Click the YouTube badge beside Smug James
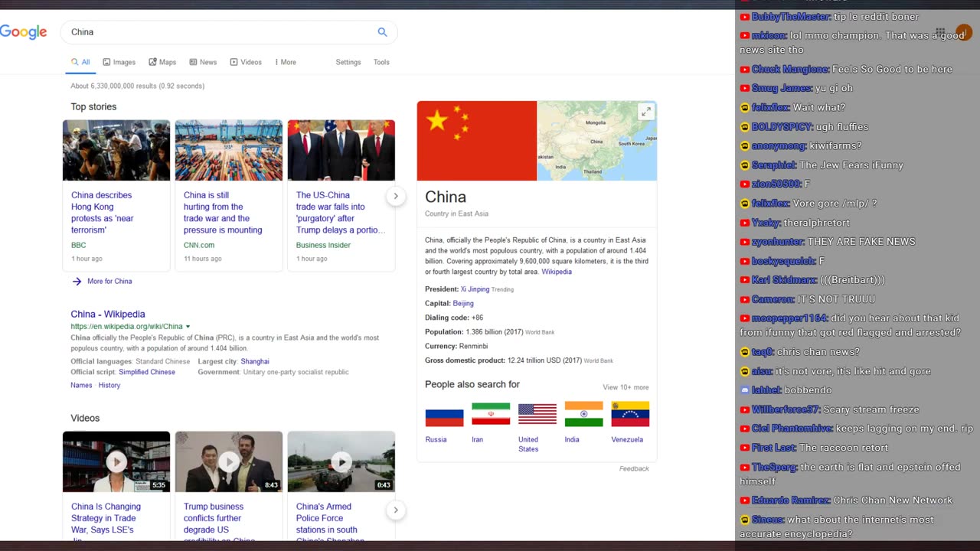Image resolution: width=980 pixels, height=551 pixels. [x=745, y=89]
